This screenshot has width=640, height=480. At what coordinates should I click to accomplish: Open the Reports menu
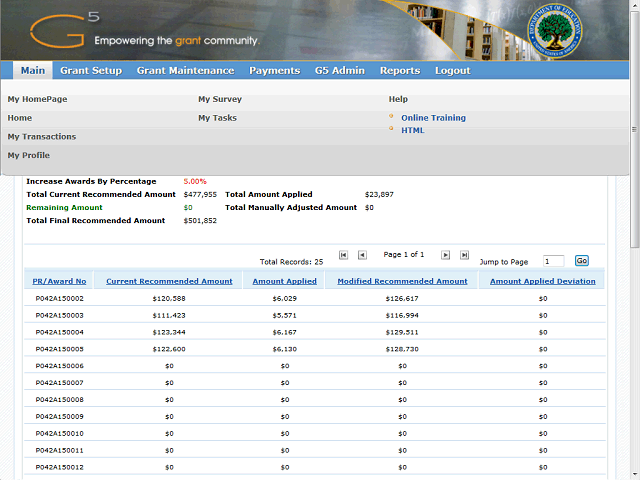[399, 71]
